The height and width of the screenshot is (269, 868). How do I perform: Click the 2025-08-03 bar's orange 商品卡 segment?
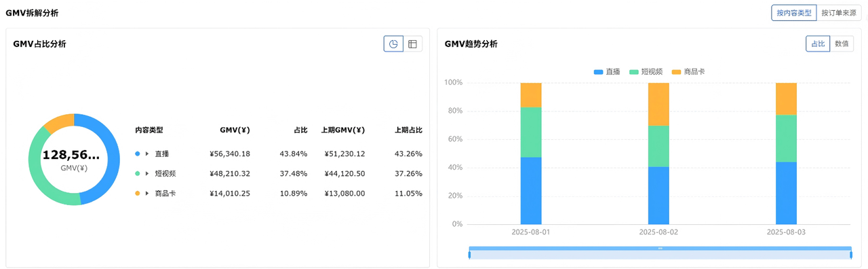coord(786,99)
